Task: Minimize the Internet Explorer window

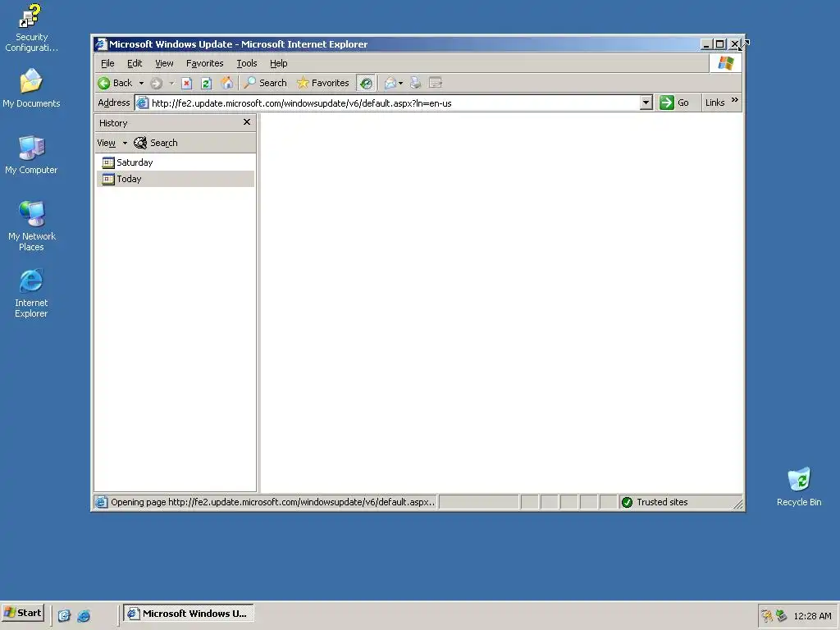Action: [706, 44]
